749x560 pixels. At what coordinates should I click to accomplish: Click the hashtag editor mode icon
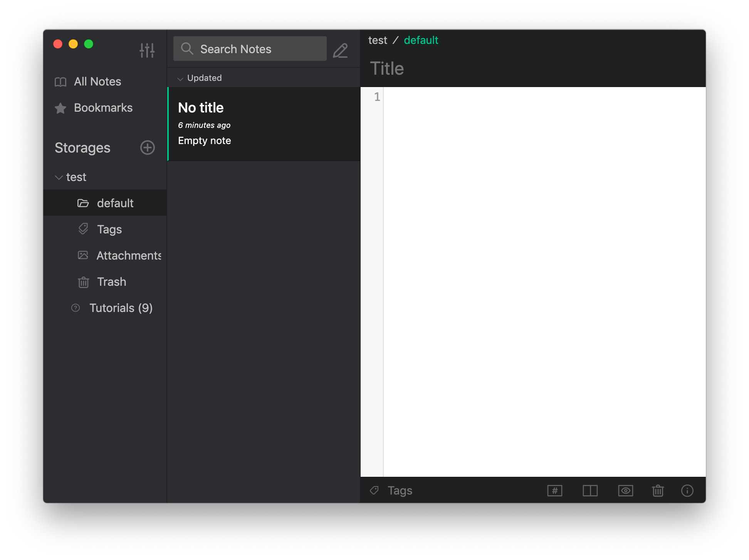click(x=554, y=491)
